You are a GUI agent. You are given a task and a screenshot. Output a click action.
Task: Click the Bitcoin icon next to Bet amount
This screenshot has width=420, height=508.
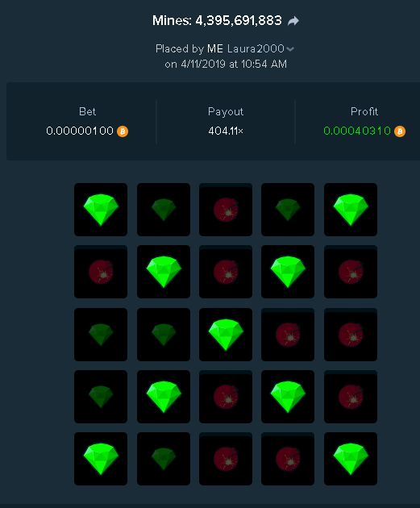123,131
